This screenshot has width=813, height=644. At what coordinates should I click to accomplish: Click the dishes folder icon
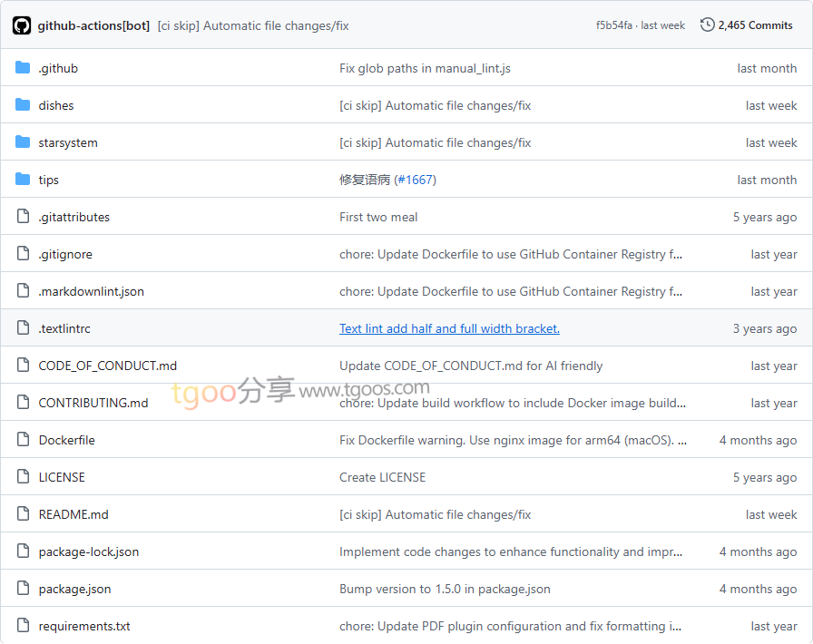coord(23,105)
